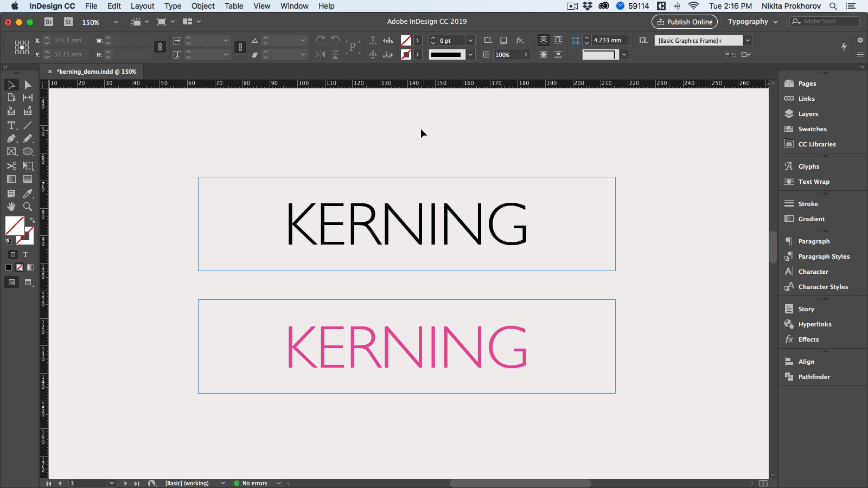Click the control bar stroke swatch
868x488 pixels.
point(406,55)
